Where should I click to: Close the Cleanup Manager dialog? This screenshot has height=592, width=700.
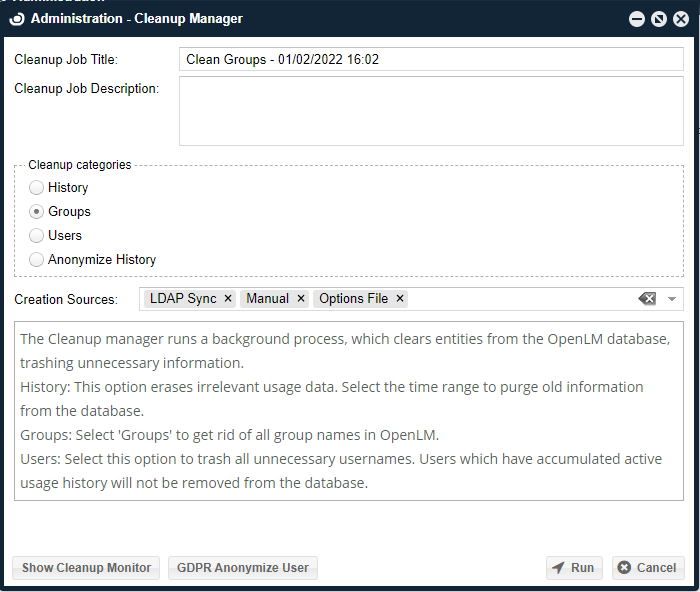(x=680, y=19)
